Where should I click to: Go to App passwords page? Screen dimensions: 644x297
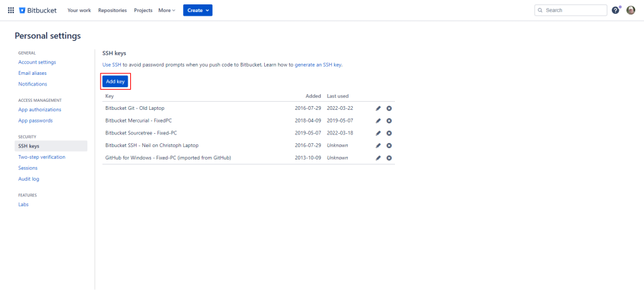(x=35, y=121)
